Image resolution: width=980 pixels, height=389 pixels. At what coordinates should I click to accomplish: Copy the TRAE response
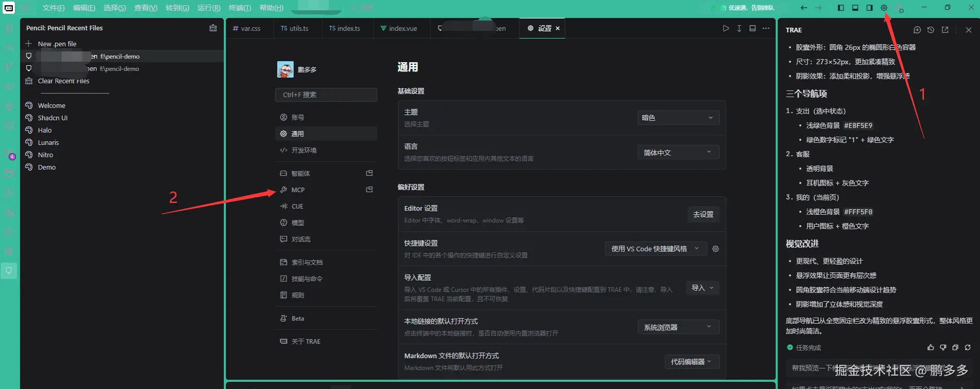point(955,347)
